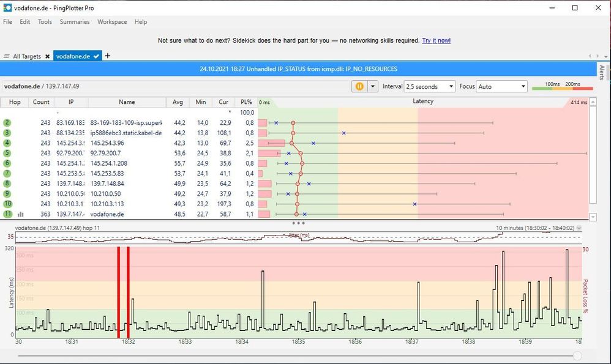Viewport: 611px width, 364px height.
Task: Pause tracing with the orange pause button
Action: click(x=359, y=86)
